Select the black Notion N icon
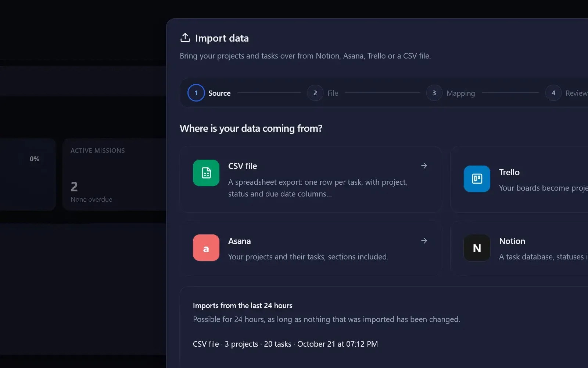The height and width of the screenshot is (368, 588). tap(477, 248)
